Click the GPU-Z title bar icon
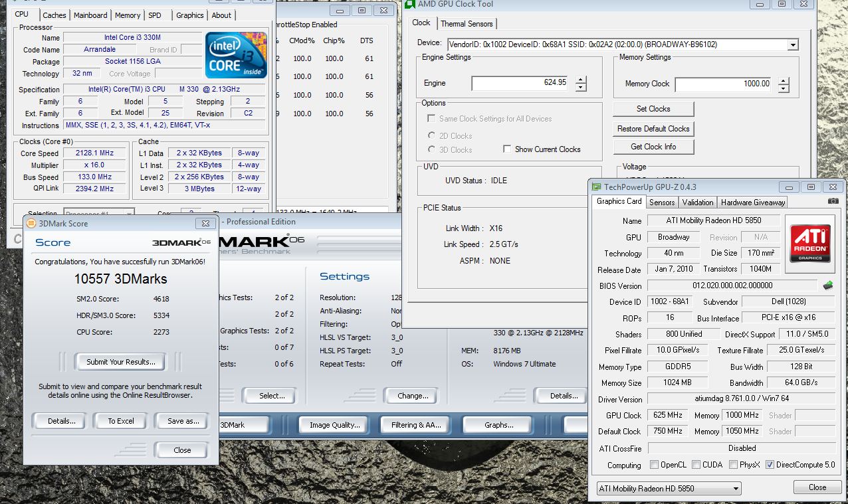Viewport: 848px width, 504px height. (596, 187)
